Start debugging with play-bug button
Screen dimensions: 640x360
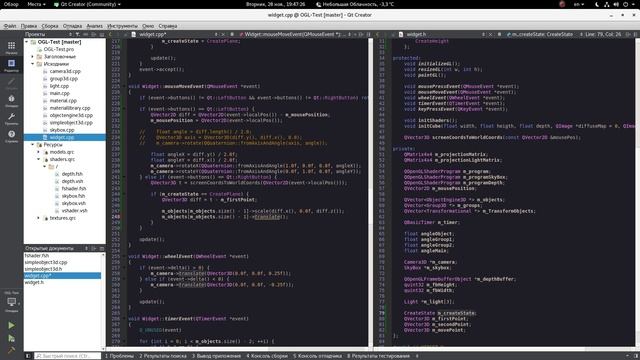(11, 338)
